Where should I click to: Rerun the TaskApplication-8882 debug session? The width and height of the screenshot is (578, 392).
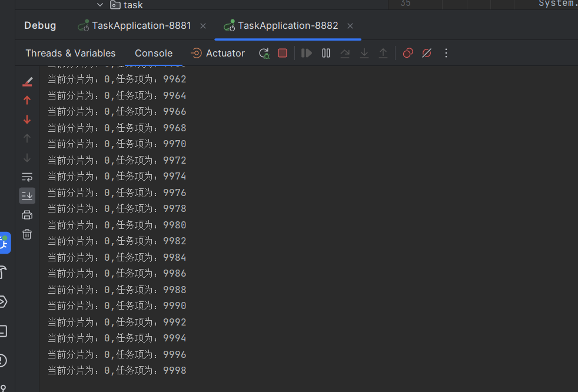click(x=264, y=52)
